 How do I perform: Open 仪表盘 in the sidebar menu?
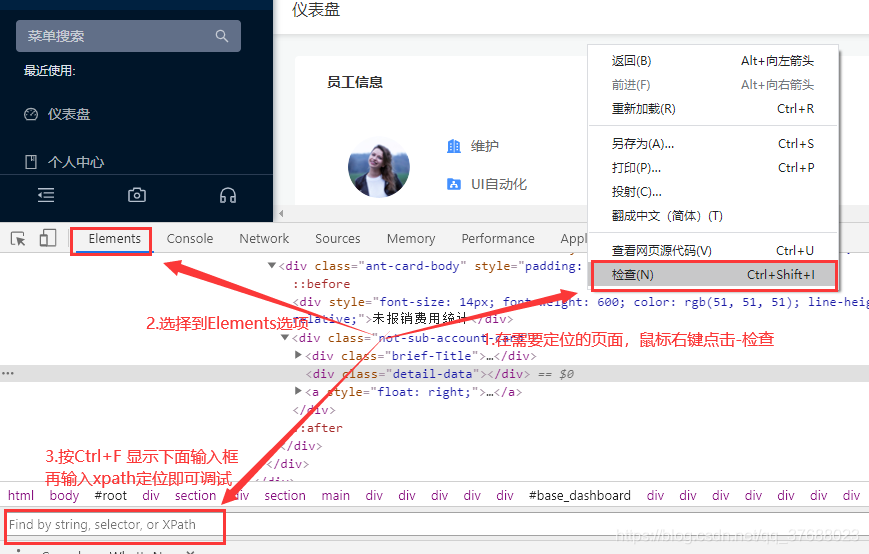click(x=69, y=114)
